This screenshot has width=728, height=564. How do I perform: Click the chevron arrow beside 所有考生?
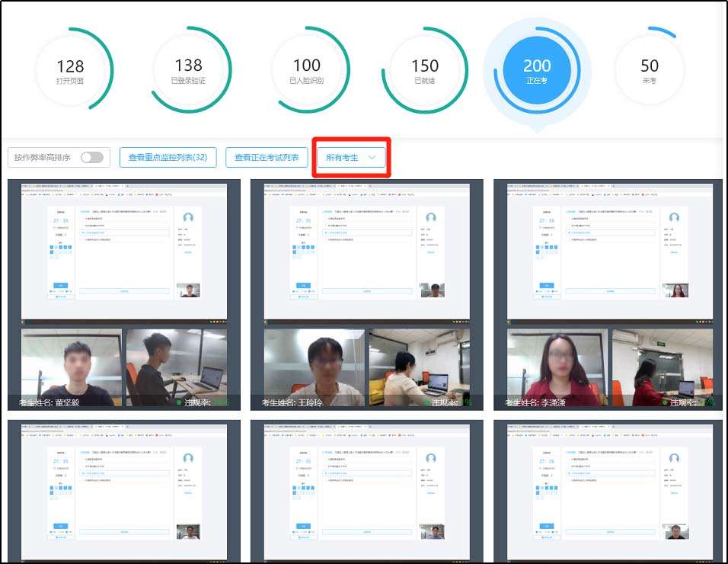point(372,158)
